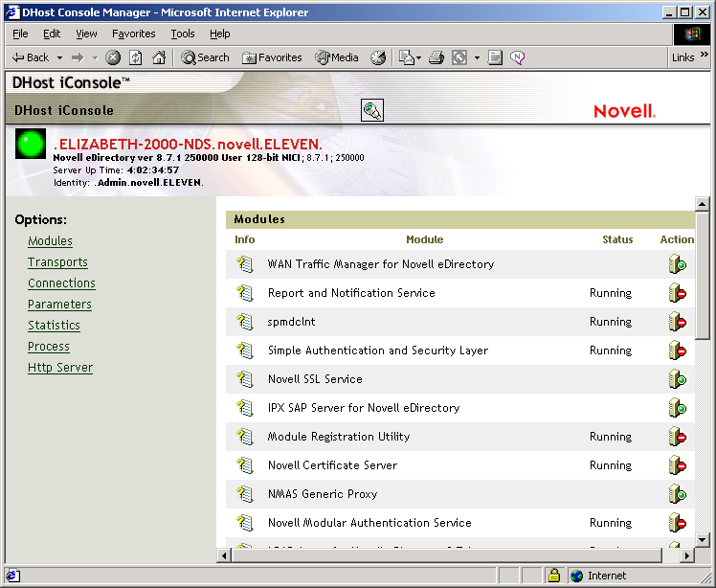Expand the Edit button dropdown arrow
The height and width of the screenshot is (588, 716).
[x=477, y=57]
